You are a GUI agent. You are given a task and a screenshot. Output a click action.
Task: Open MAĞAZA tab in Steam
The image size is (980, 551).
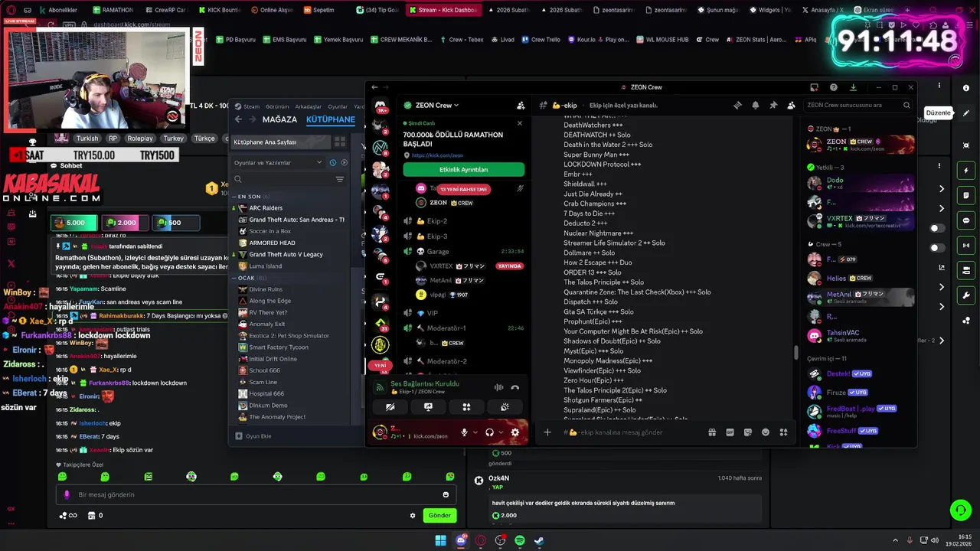[279, 119]
